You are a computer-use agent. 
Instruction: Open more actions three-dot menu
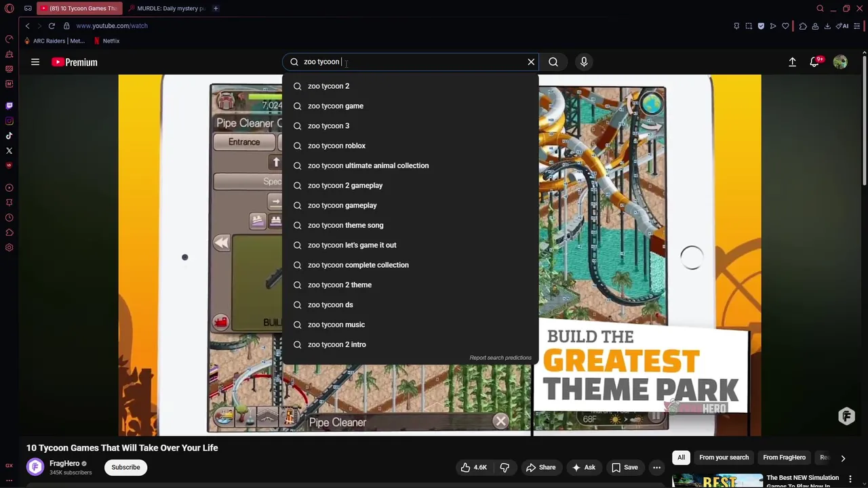pyautogui.click(x=656, y=467)
